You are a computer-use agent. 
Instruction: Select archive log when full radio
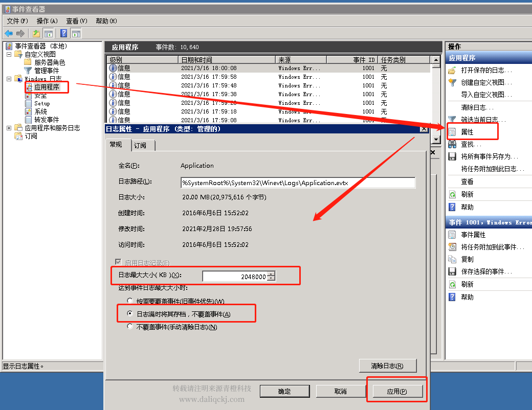point(129,313)
